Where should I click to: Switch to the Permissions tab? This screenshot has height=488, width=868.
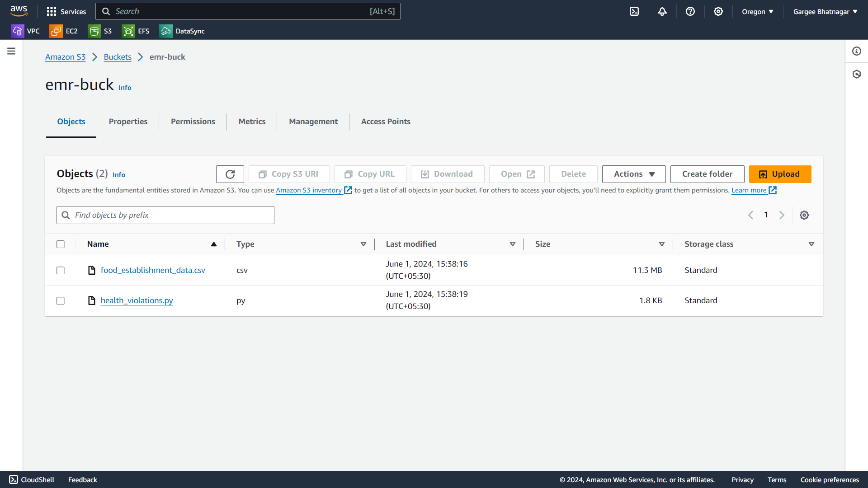193,122
